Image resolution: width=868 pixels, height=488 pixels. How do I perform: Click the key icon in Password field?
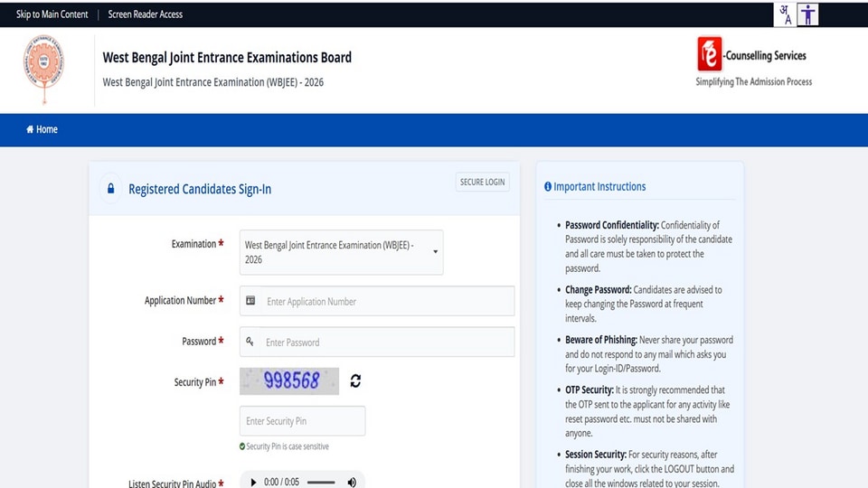(250, 342)
